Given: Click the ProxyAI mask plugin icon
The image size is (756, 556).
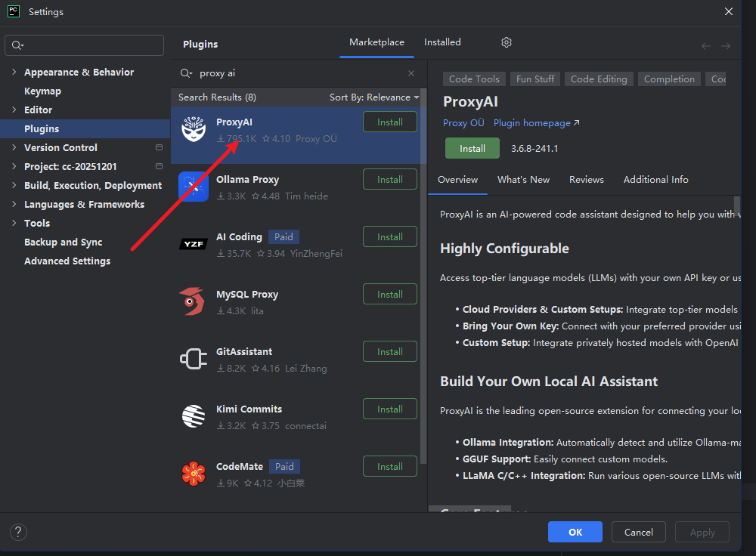Looking at the screenshot, I should click(x=194, y=130).
